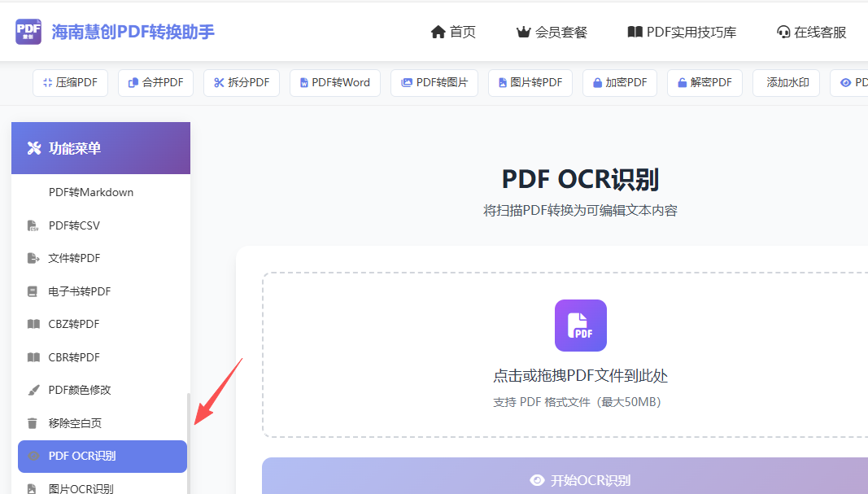Click the eye icon in 开始OCR识别 button
Screen dimensions: 868x494
pos(537,480)
